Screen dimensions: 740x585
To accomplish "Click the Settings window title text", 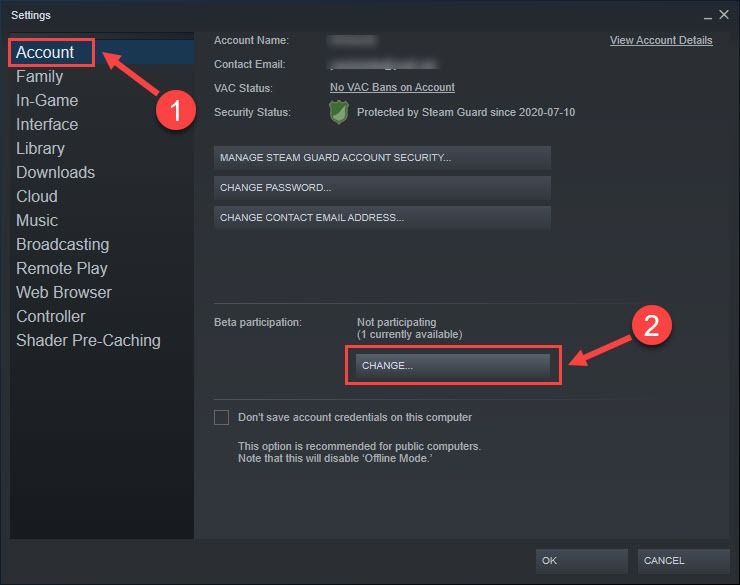I will point(31,15).
